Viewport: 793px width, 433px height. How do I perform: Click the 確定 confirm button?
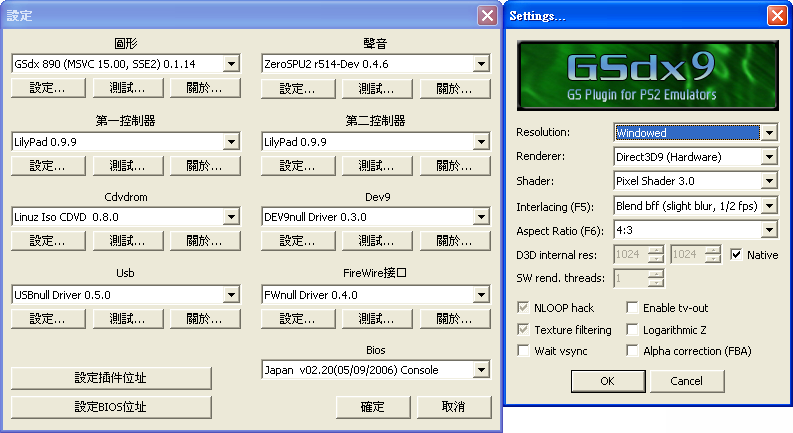tap(373, 407)
